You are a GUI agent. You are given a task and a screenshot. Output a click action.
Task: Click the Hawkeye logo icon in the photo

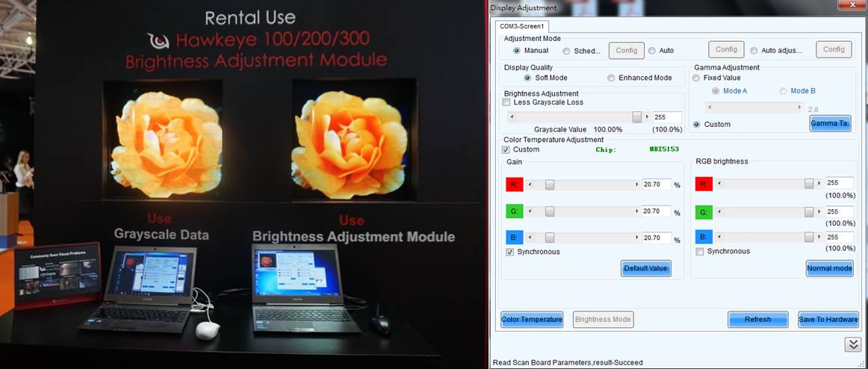coord(158,40)
